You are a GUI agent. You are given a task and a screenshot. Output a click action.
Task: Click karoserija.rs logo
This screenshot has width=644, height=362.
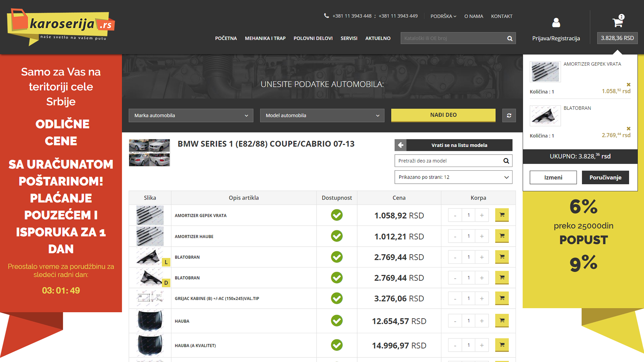pos(61,27)
